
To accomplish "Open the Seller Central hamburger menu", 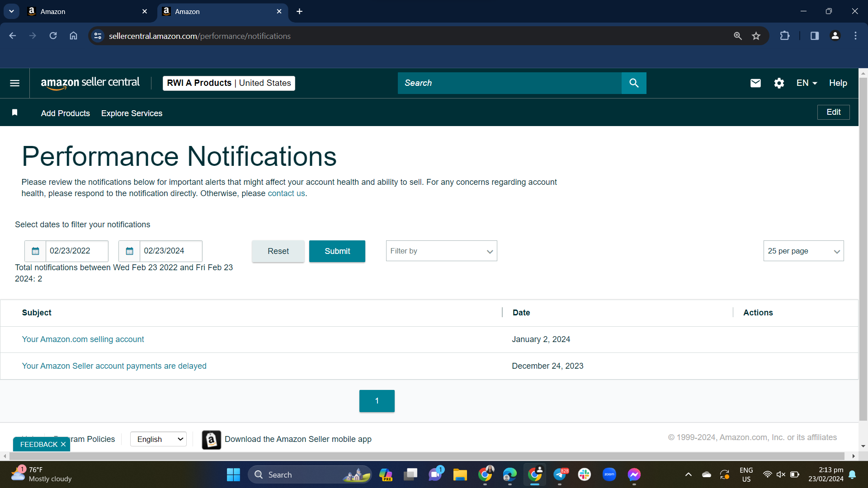I will [x=14, y=83].
